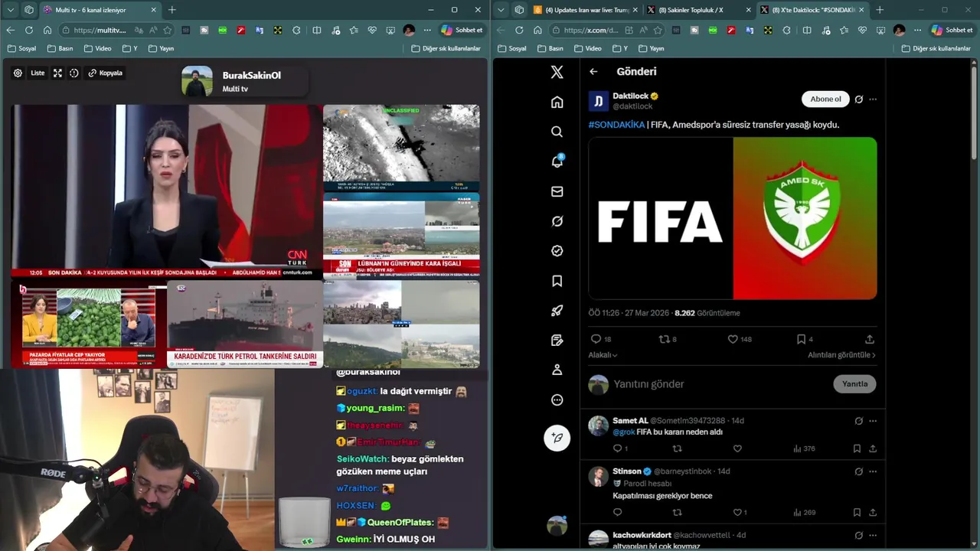Open the More circle icon in X sidebar
The image size is (980, 551).
click(557, 399)
